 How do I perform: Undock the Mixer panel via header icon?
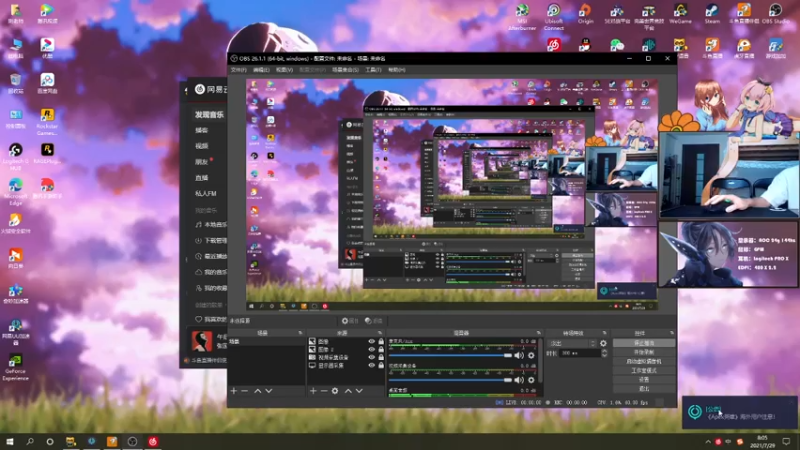coord(539,333)
